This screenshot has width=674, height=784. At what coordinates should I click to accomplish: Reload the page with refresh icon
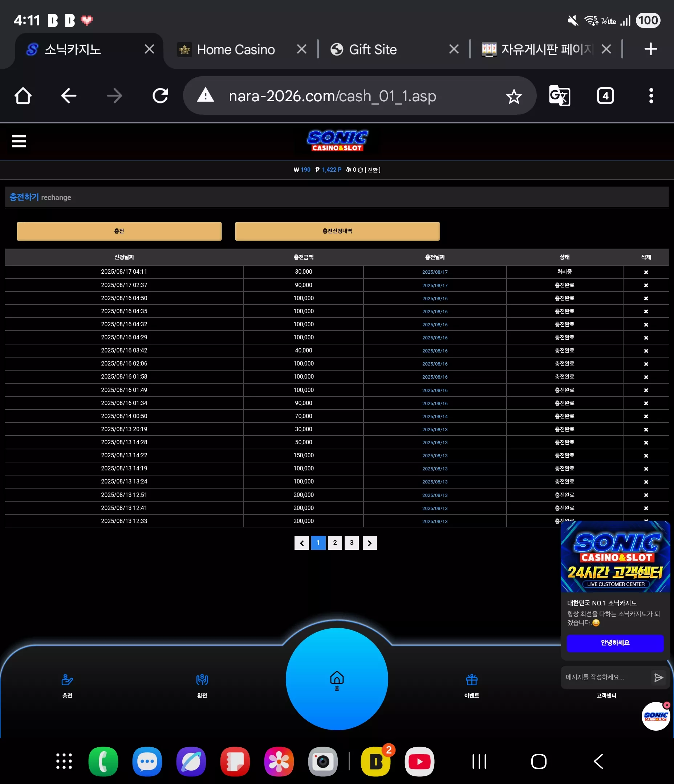click(160, 96)
